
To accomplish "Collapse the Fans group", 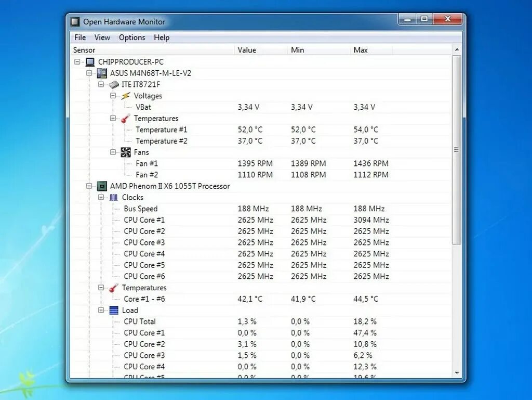I will coord(113,152).
